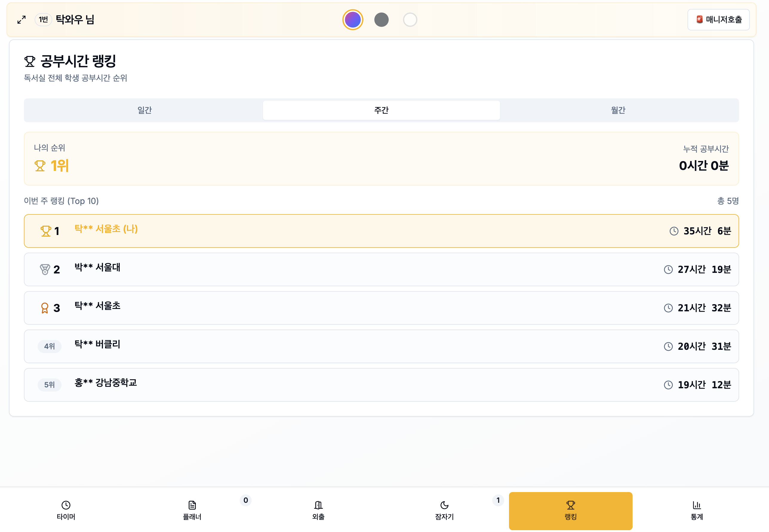Open the 플래너 document icon
769x532 pixels.
[x=192, y=505]
